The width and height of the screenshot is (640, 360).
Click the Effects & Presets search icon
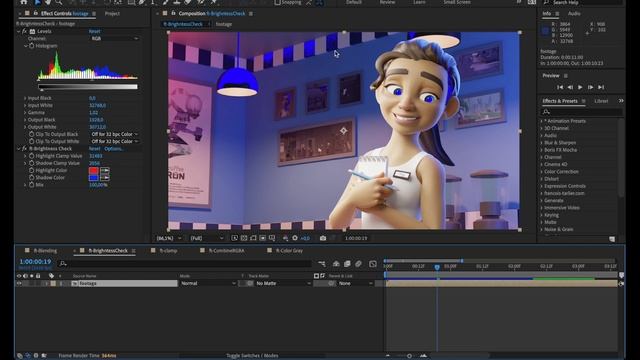tap(547, 111)
